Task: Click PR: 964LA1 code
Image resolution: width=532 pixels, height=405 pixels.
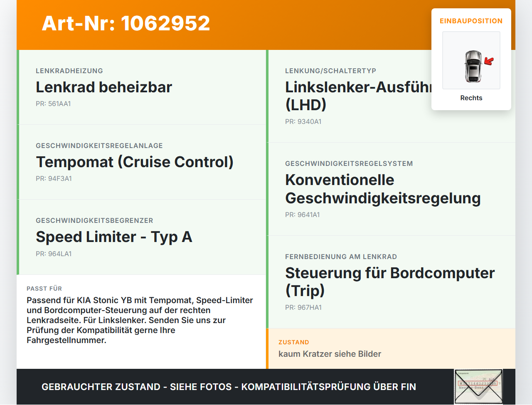Action: point(54,254)
